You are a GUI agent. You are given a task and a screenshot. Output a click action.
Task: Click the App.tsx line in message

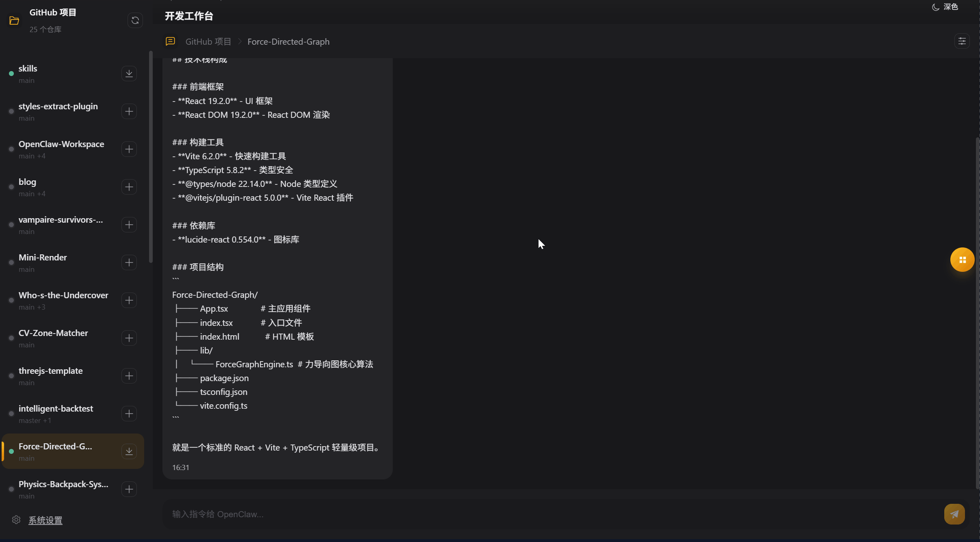(242, 308)
